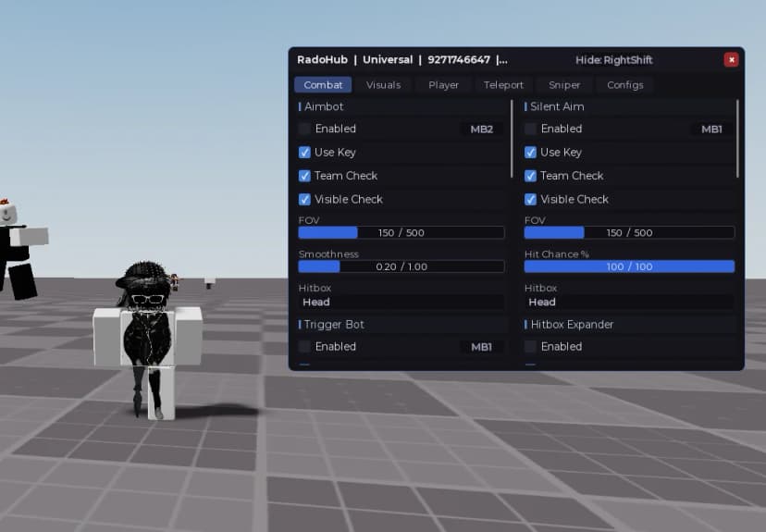Screen dimensions: 766x532
Task: Click the Hit Chance % label
Action: [556, 254]
